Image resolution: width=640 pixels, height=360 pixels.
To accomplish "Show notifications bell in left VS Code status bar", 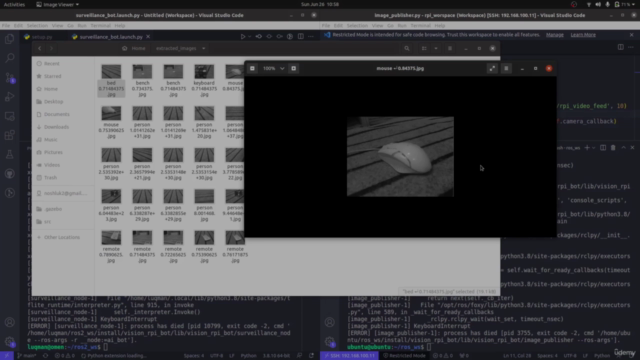I will point(311,356).
